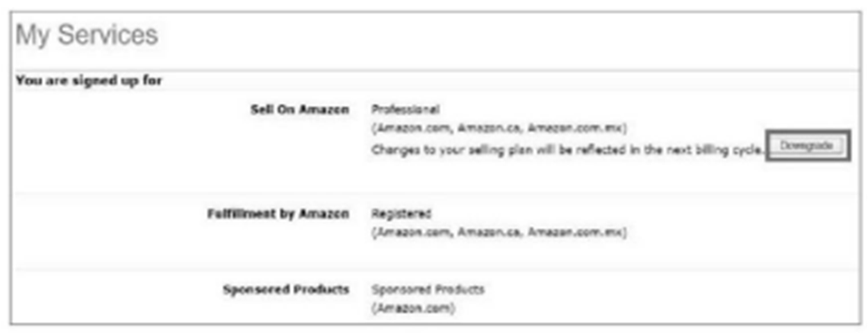
Task: Click the My Services page heading
Action: pos(87,34)
